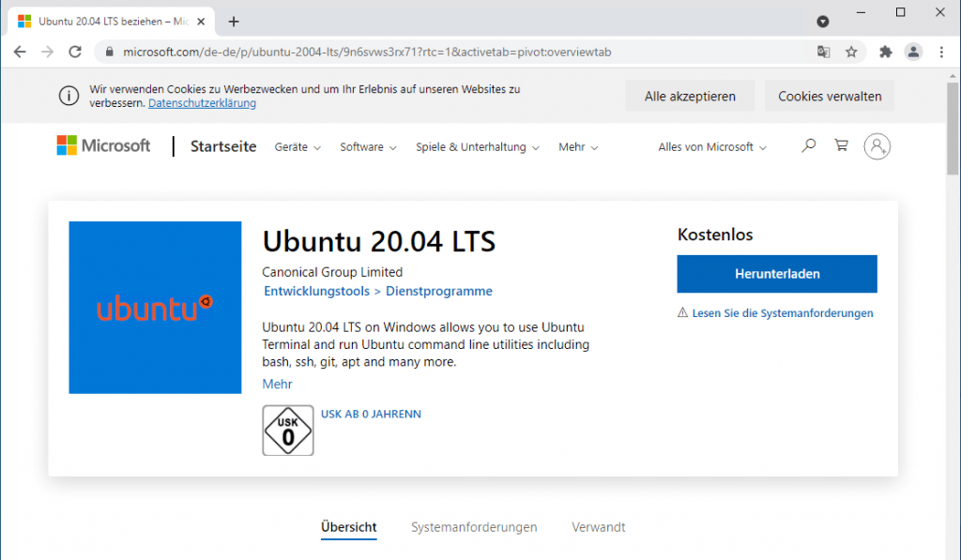Open the extensions puzzle icon
Image resolution: width=961 pixels, height=560 pixels.
coord(886,53)
